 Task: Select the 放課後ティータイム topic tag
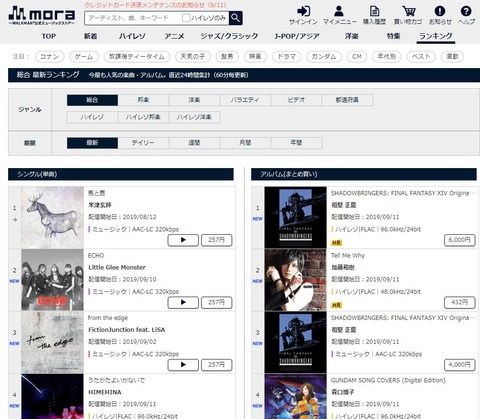pos(137,56)
